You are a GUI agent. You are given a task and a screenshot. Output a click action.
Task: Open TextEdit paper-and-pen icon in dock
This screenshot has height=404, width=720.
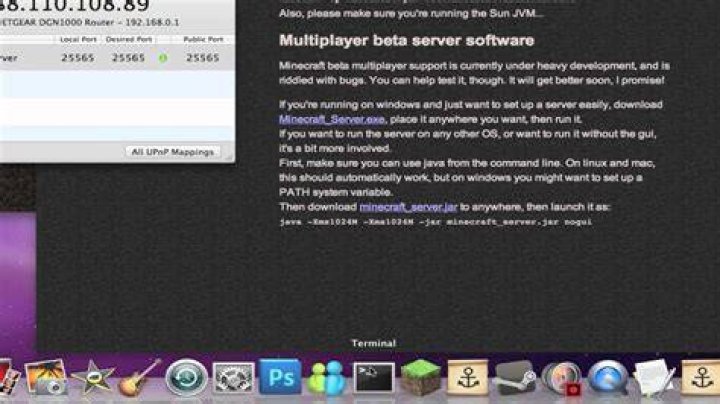coord(655,377)
